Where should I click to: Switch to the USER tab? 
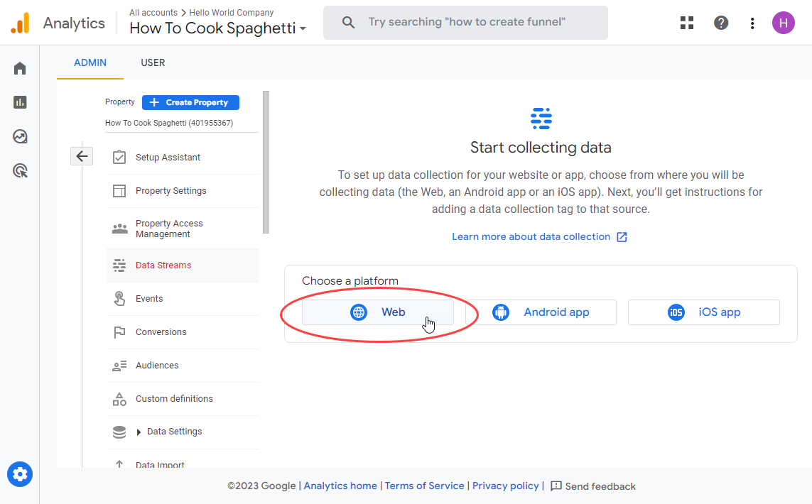tap(153, 62)
